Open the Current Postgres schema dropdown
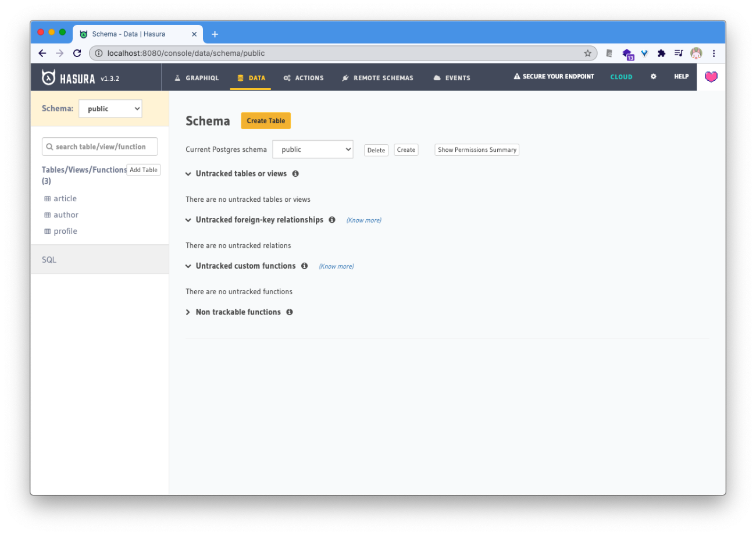Image resolution: width=756 pixels, height=535 pixels. [x=313, y=149]
